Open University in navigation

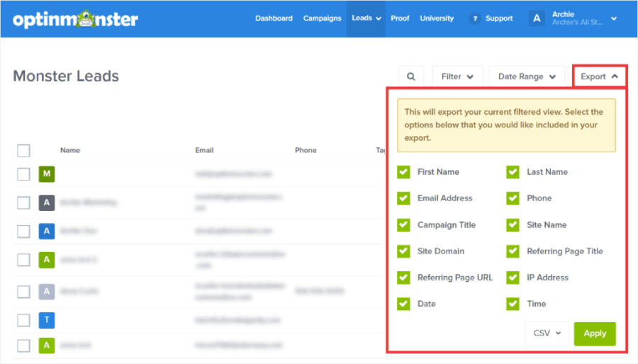point(437,18)
